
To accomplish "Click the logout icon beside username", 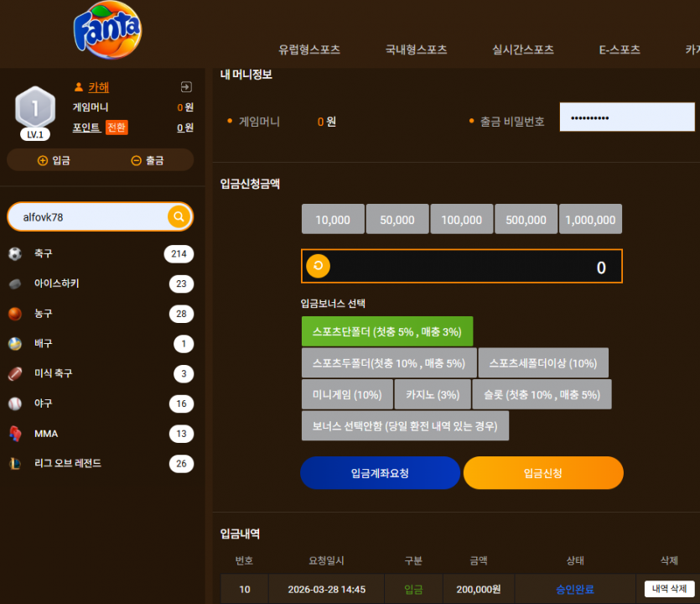I will tap(186, 86).
